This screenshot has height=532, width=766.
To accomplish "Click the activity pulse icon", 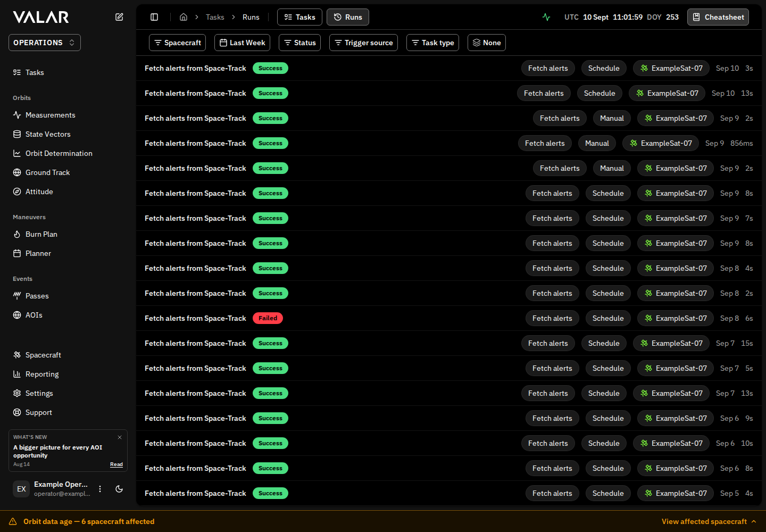I will (x=546, y=17).
